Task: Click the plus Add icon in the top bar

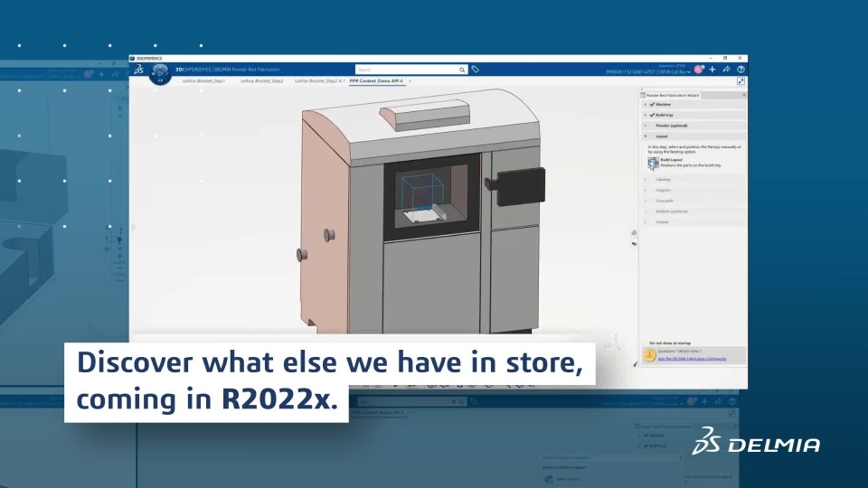Action: click(x=712, y=70)
